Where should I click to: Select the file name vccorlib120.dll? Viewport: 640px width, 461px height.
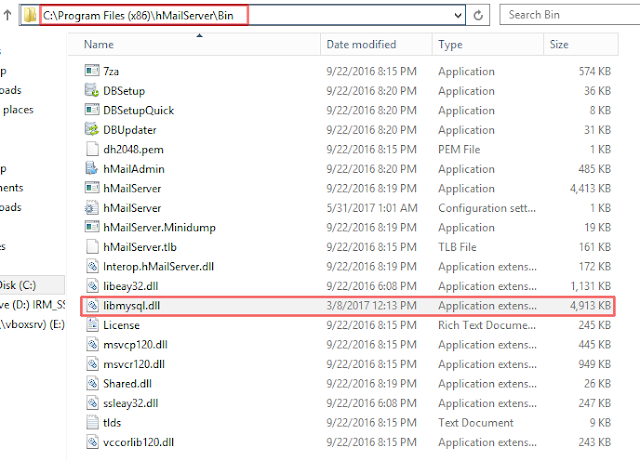[x=138, y=442]
